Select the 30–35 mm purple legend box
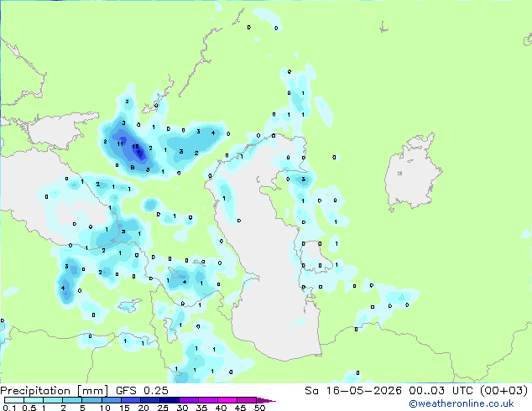This screenshot has height=411, width=532. (x=188, y=400)
